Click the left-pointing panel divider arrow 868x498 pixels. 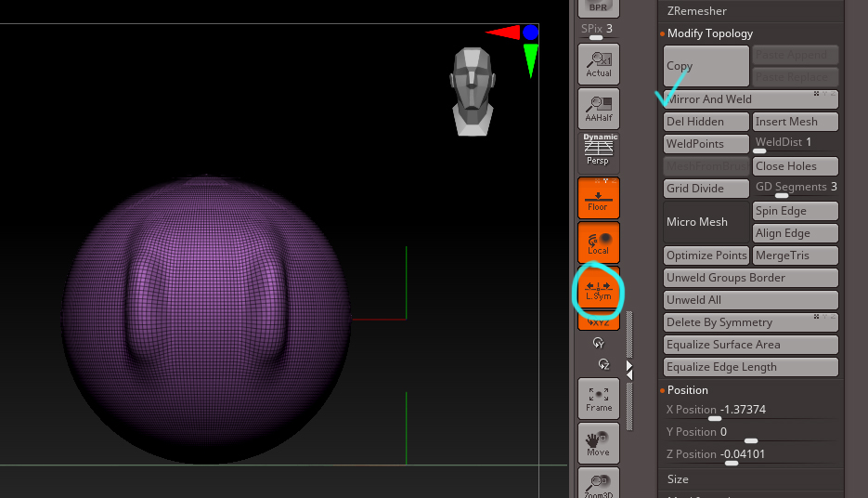point(629,375)
